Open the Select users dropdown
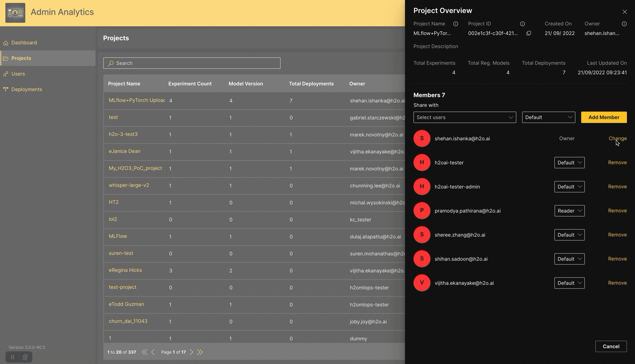 pyautogui.click(x=464, y=117)
